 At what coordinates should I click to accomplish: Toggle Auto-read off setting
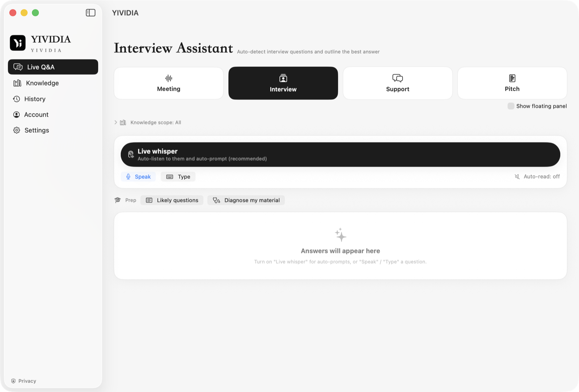(x=537, y=176)
